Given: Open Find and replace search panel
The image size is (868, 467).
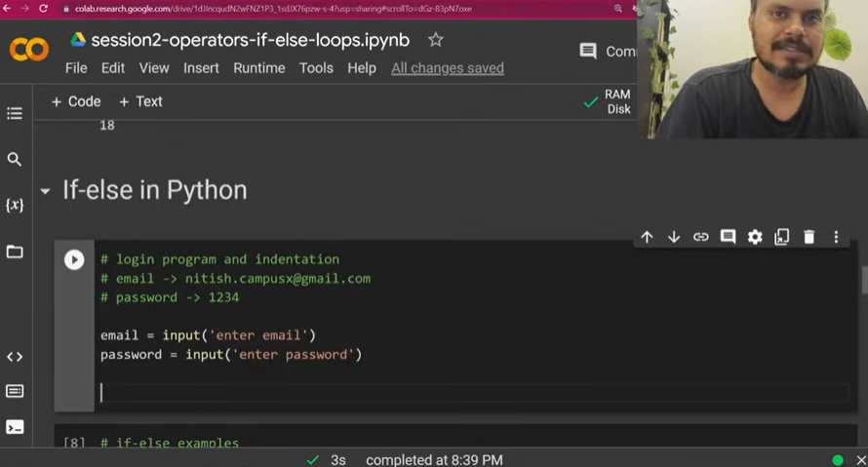Looking at the screenshot, I should (15, 159).
